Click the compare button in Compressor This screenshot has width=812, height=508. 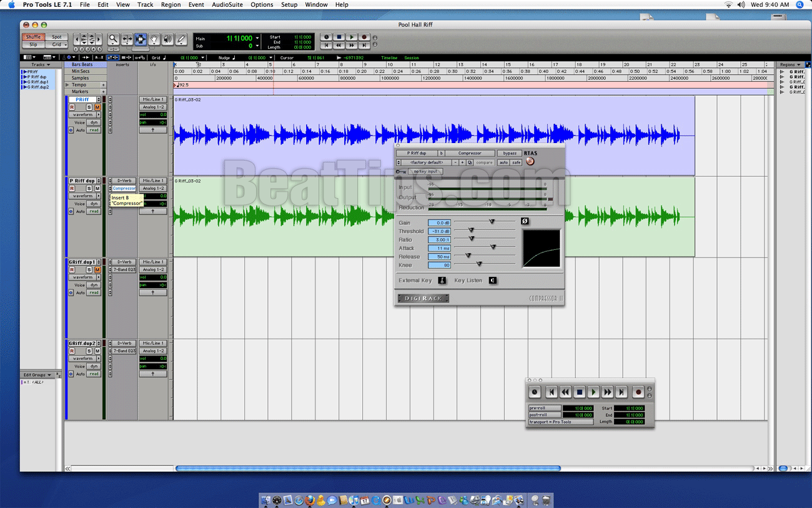(x=484, y=162)
